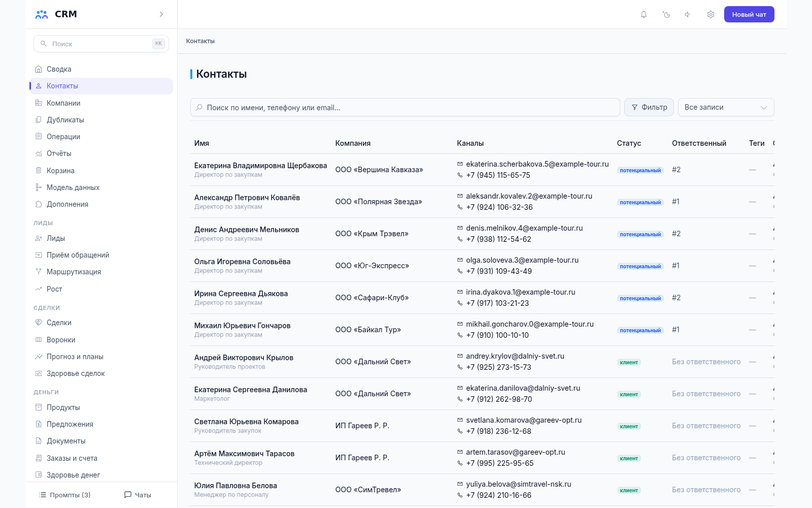Go to the Дубликаты section
This screenshot has height=508, width=812.
(x=101, y=120)
